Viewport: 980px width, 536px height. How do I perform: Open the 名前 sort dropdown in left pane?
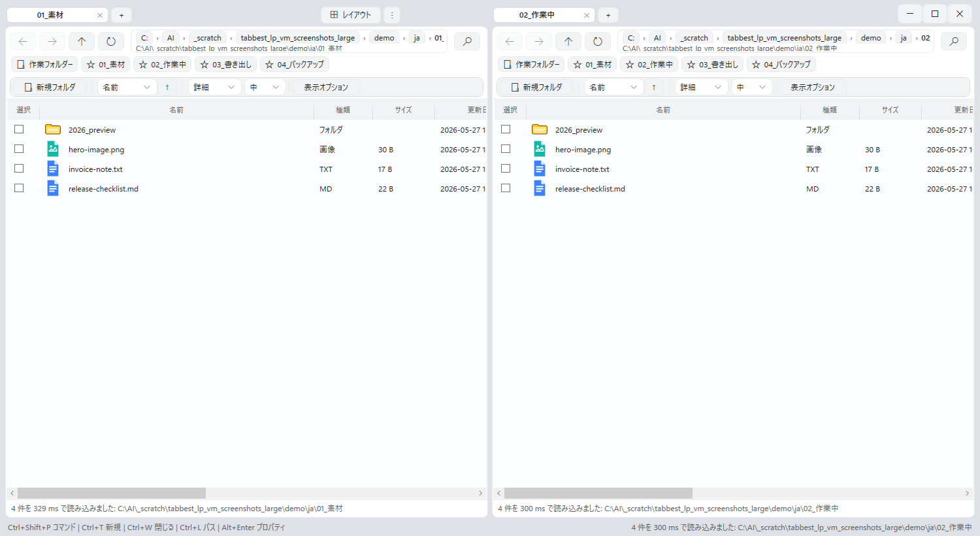[x=127, y=87]
